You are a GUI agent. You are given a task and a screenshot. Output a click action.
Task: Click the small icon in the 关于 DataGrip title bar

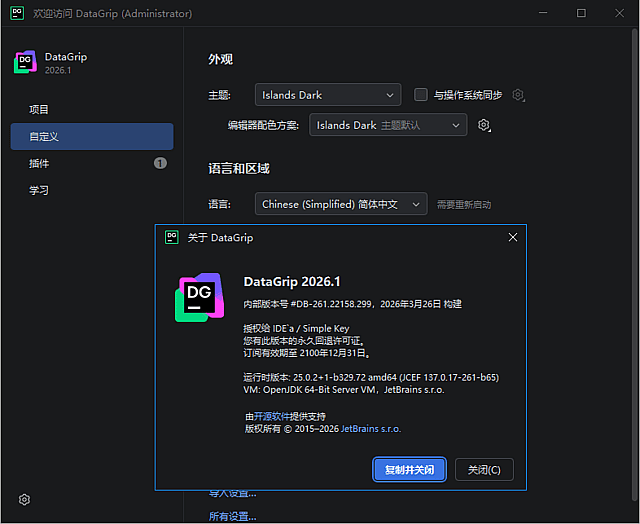click(x=172, y=238)
